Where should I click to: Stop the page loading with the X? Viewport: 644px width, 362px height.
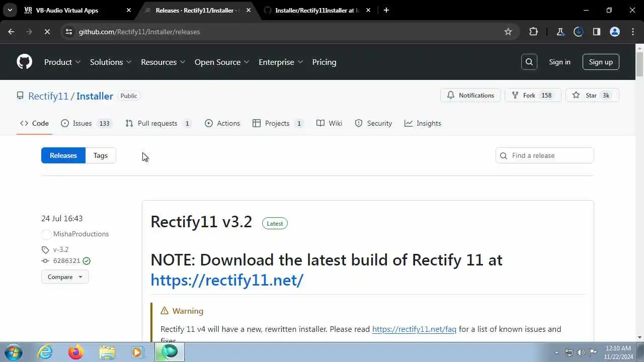(x=46, y=32)
